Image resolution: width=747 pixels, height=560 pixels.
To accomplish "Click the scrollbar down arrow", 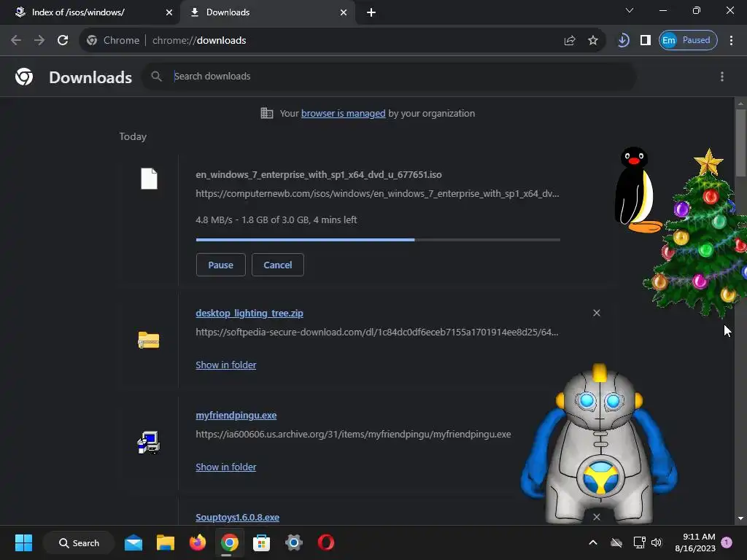I will coord(740,518).
